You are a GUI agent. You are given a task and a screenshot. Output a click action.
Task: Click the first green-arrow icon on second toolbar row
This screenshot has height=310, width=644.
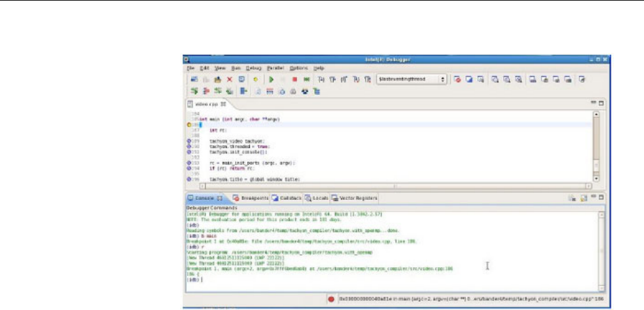coord(194,91)
